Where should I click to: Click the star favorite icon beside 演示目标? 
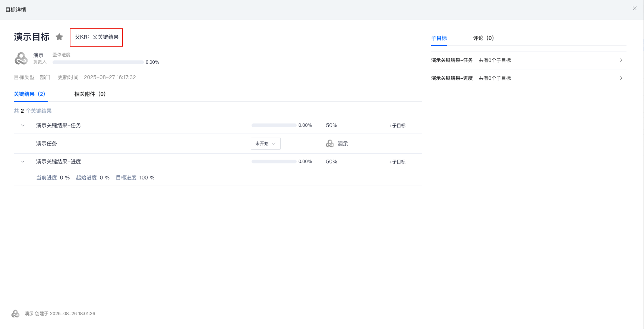coord(59,37)
